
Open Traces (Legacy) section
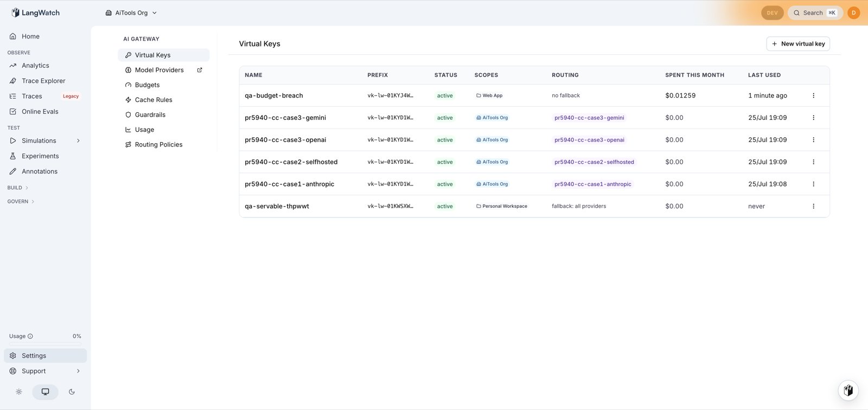45,96
